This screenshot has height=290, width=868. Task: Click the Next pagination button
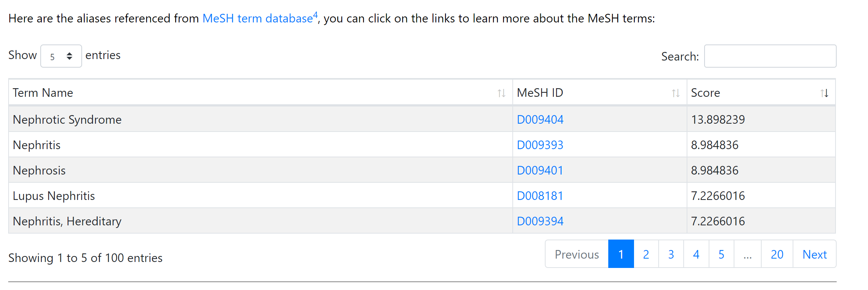pyautogui.click(x=815, y=254)
